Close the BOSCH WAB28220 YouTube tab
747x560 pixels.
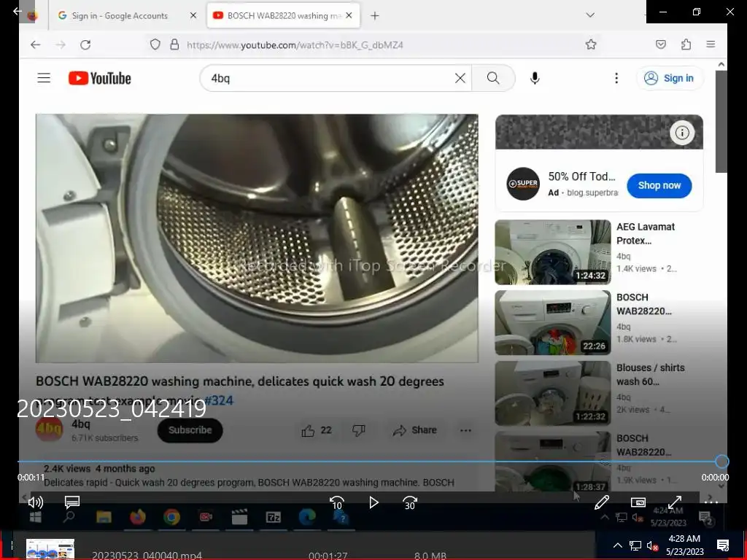point(349,16)
